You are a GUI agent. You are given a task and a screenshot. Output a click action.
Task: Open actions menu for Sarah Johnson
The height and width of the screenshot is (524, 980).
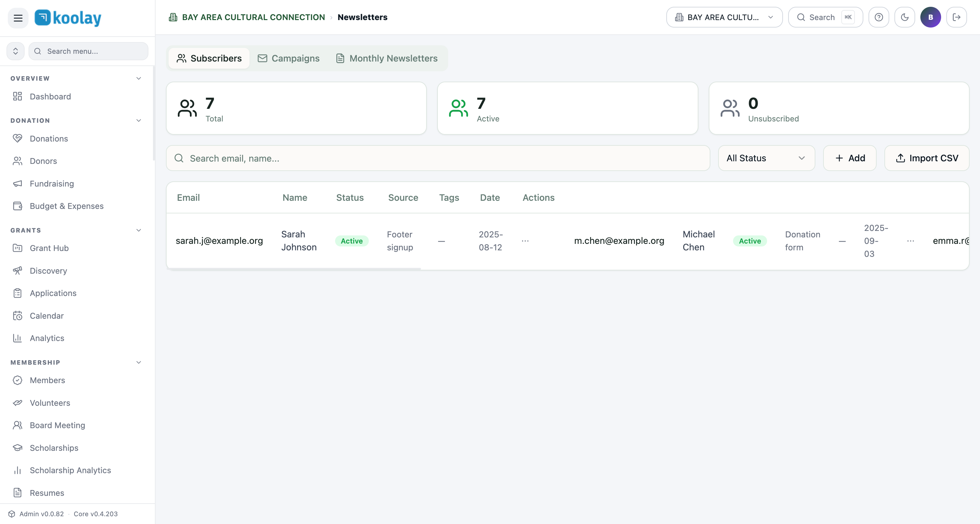coord(525,241)
